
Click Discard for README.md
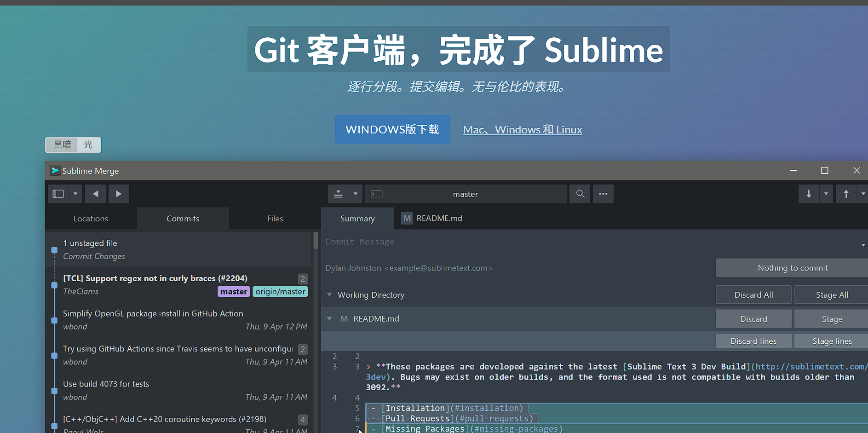coord(753,319)
